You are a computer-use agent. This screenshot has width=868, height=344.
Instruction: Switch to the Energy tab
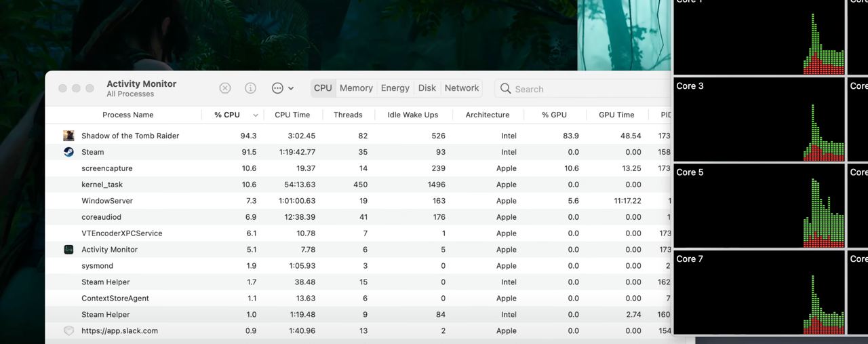tap(395, 88)
